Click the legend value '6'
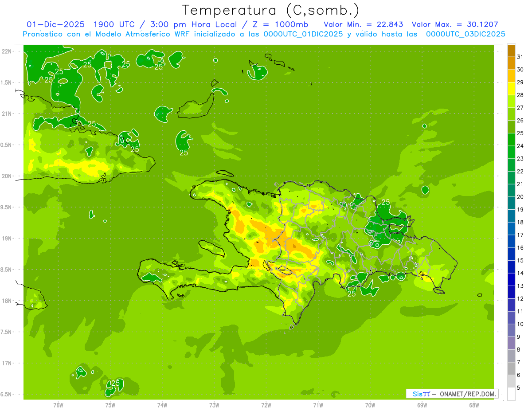Screen dimensions: 532x411 tap(519, 375)
